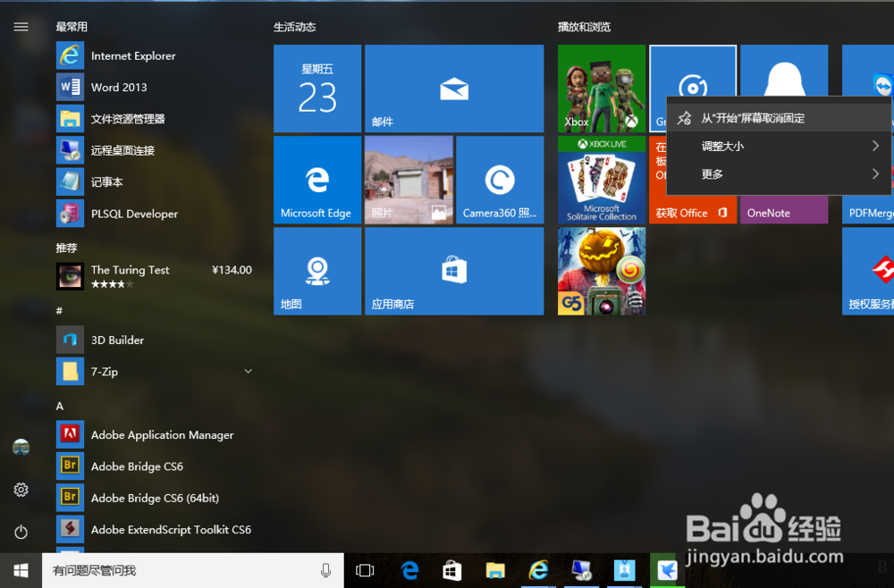
Task: Open the calendar tile showing 星期五 23
Action: click(x=317, y=88)
